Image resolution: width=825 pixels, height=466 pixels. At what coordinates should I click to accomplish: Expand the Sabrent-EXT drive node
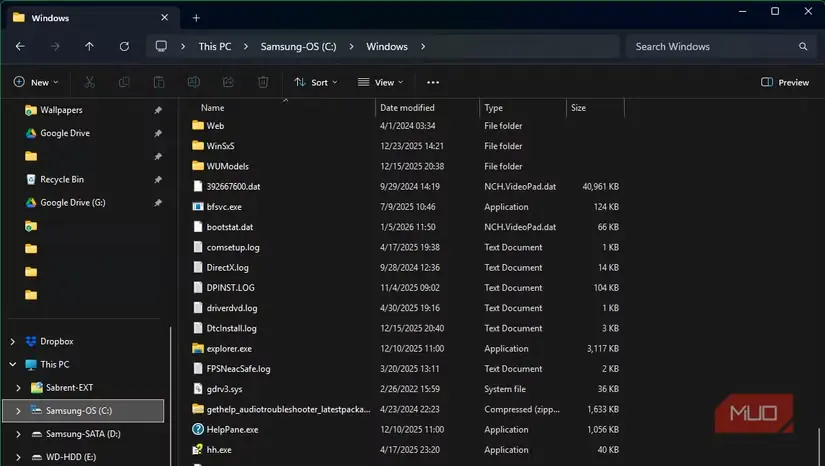click(18, 388)
